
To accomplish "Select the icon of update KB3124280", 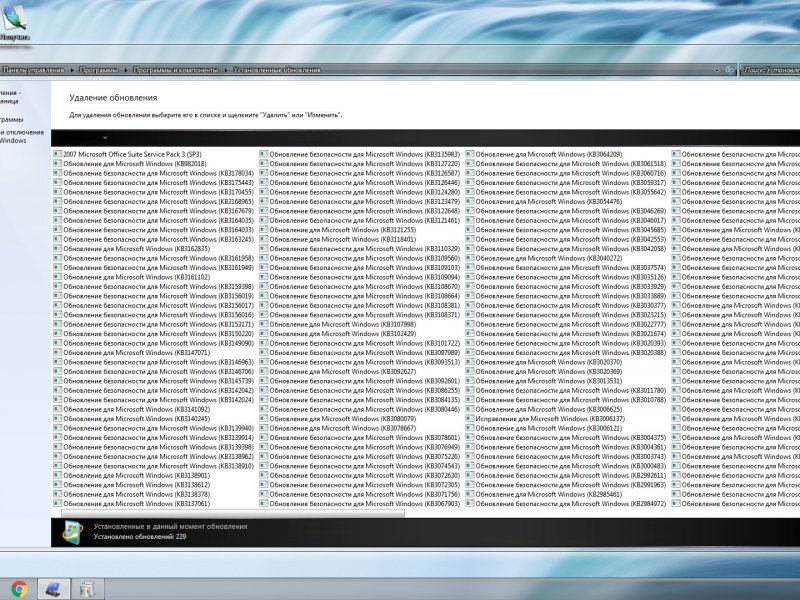I will [x=263, y=192].
